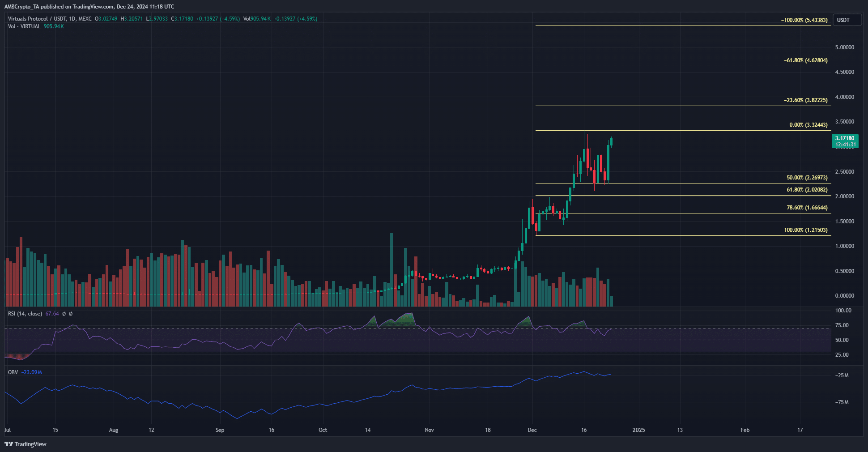The image size is (868, 452).
Task: Select the 0.00% (3.32443) Fibonacci label
Action: click(808, 125)
